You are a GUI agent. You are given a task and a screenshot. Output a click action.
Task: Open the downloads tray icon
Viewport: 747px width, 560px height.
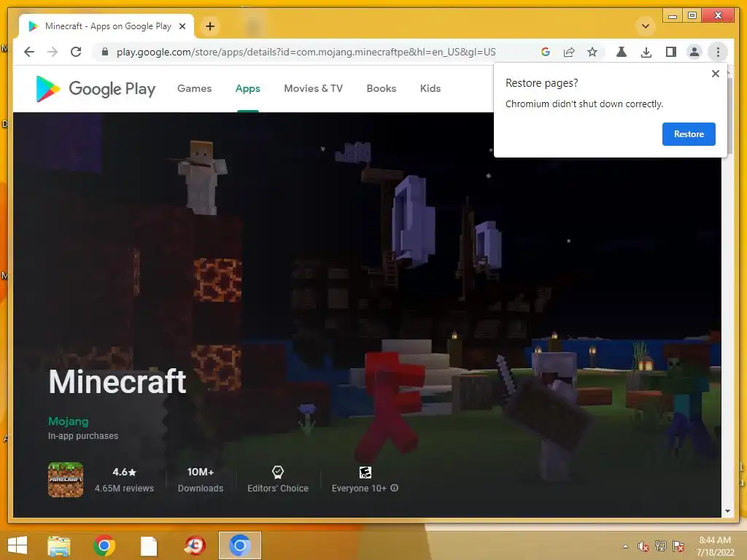pyautogui.click(x=646, y=52)
